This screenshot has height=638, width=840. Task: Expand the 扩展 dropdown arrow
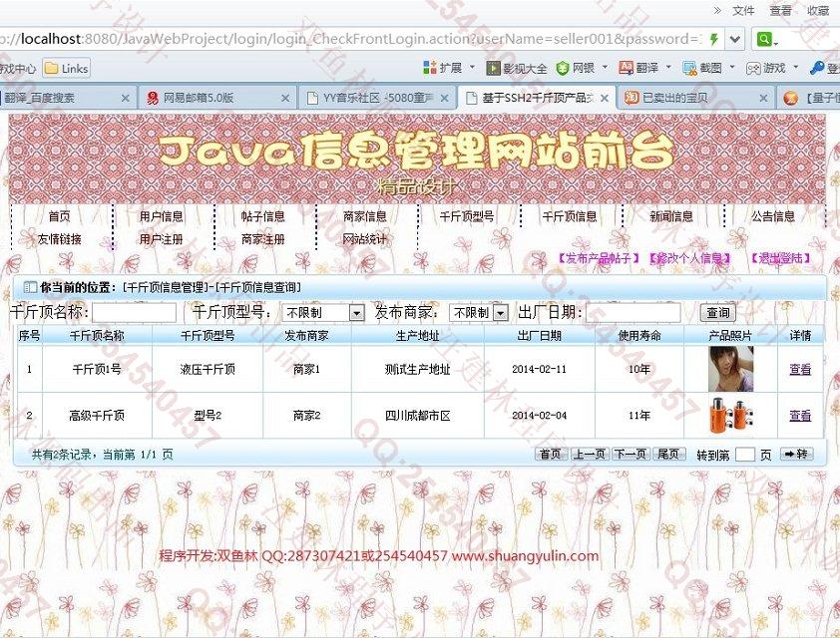click(472, 68)
